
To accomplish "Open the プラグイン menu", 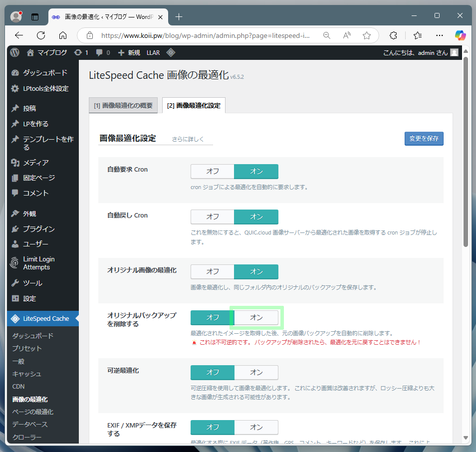I will click(43, 229).
